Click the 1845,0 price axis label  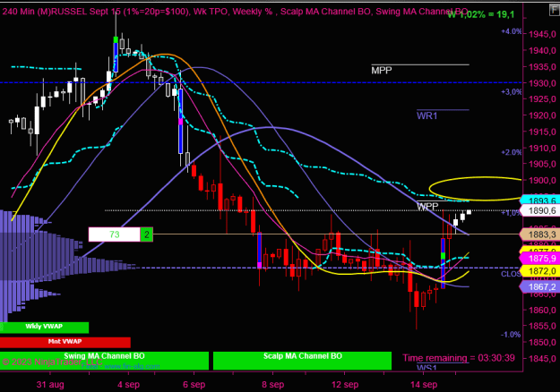[542, 359]
